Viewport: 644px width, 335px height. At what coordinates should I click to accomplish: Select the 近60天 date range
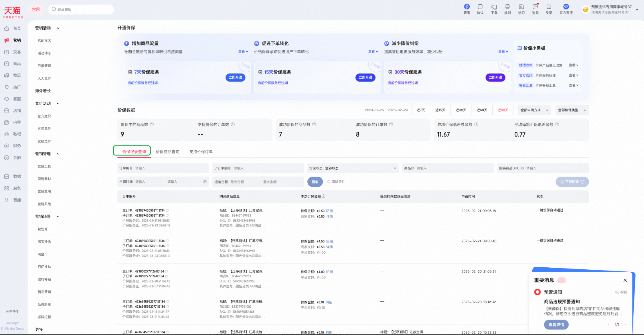(x=482, y=110)
